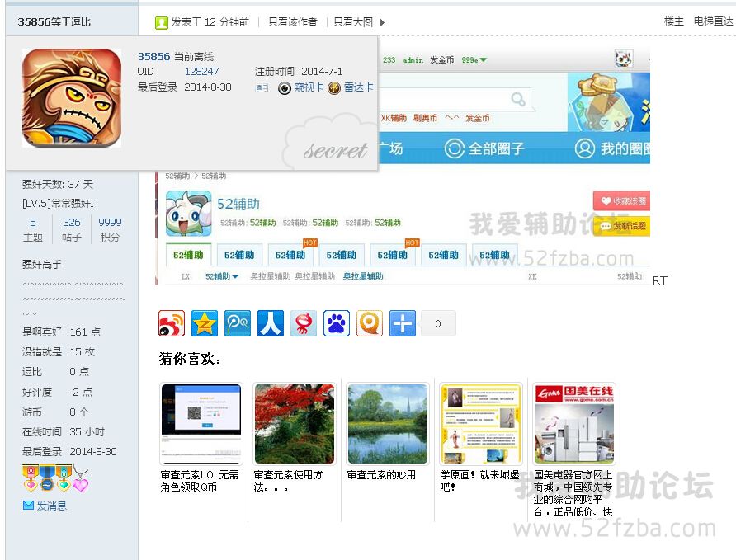Screen dimensions: 736x560
Task: Share to Baidu paw icon
Action: click(337, 323)
